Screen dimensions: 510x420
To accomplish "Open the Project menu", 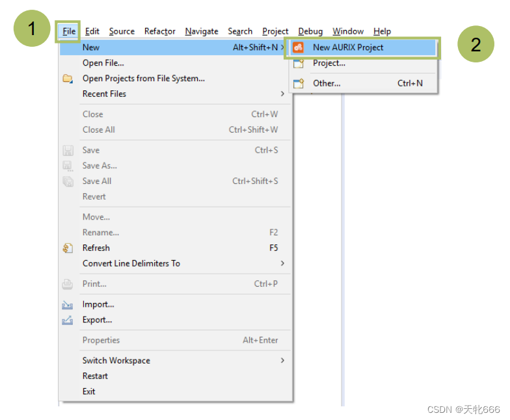I will point(275,31).
